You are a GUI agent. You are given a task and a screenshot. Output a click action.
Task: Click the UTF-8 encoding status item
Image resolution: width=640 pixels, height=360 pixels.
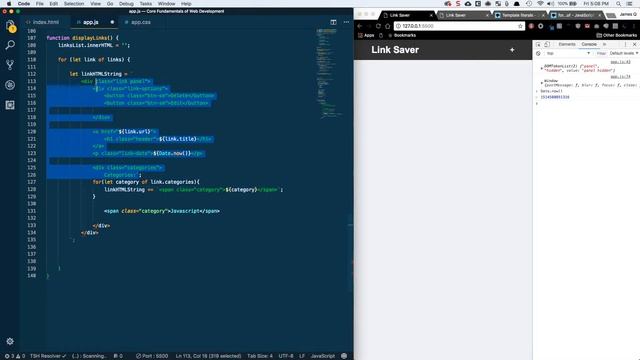(x=286, y=356)
